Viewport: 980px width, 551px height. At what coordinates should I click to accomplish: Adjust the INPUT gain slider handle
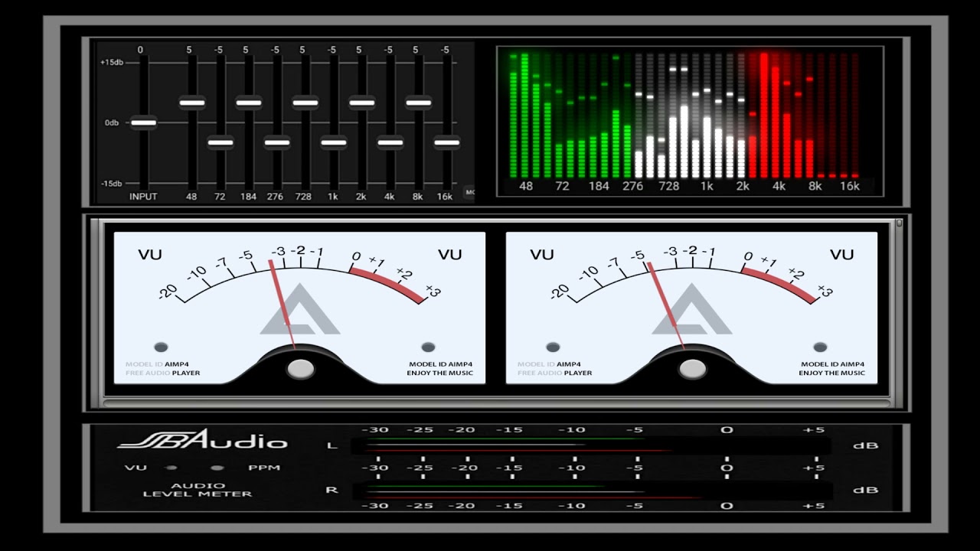[x=143, y=122]
